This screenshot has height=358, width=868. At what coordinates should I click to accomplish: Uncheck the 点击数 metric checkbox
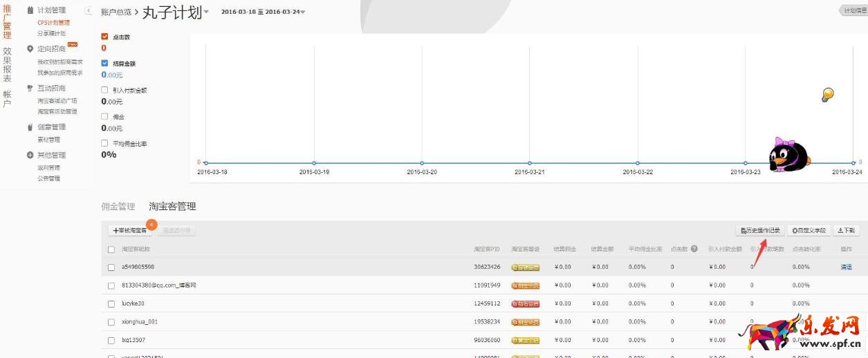[104, 37]
